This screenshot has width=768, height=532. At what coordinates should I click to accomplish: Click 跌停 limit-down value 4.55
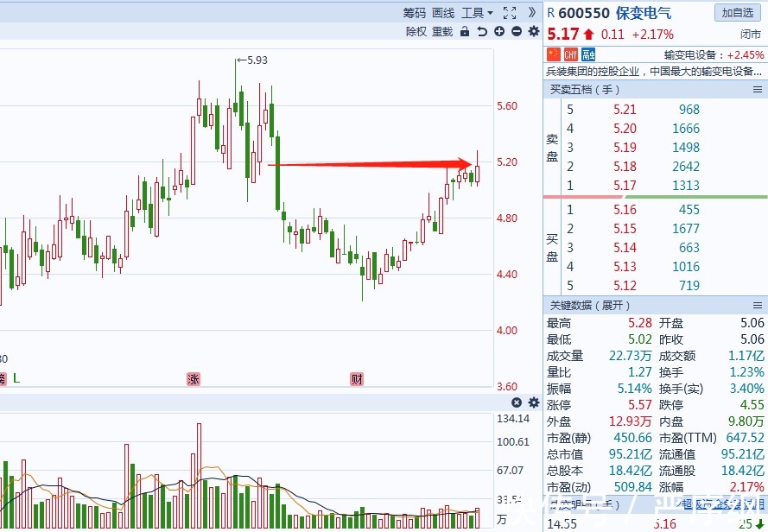tap(752, 405)
